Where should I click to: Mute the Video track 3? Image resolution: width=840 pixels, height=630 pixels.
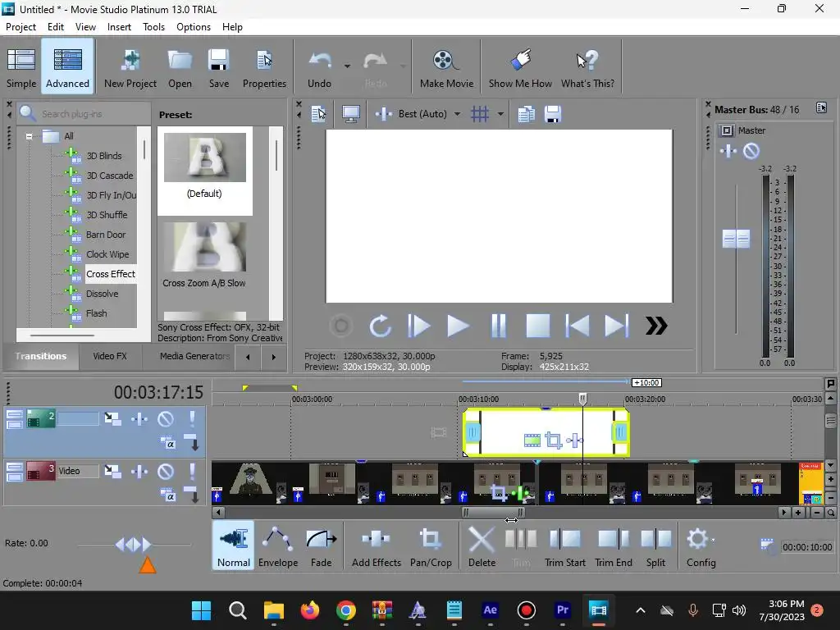(x=166, y=472)
